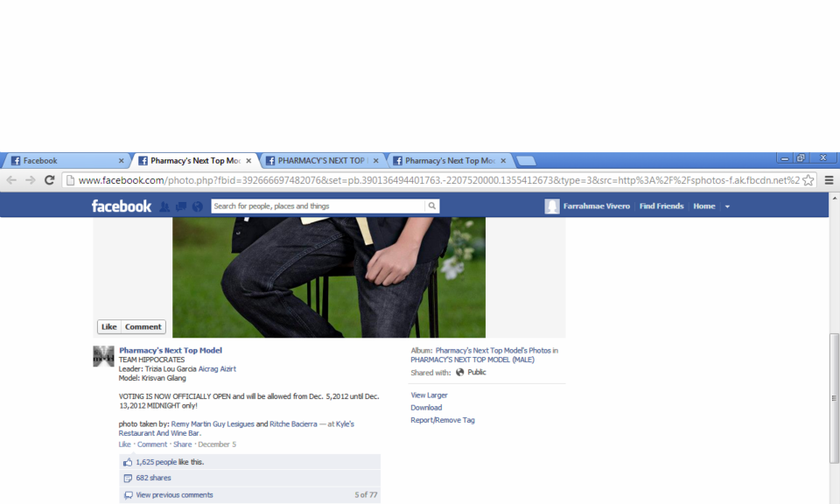The height and width of the screenshot is (504, 840).
Task: Click Report/Remove Tag link
Action: (443, 421)
